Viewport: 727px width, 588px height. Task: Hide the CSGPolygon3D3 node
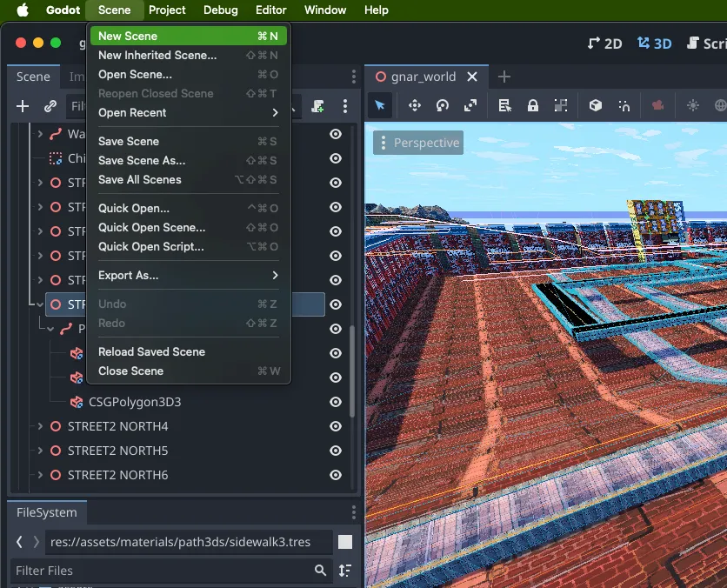pyautogui.click(x=335, y=402)
